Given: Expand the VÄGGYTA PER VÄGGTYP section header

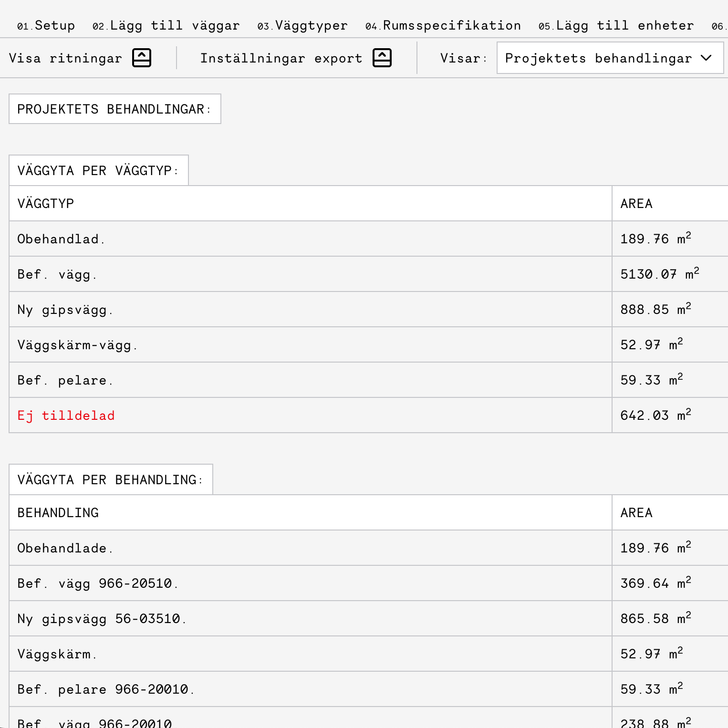Looking at the screenshot, I should click(98, 170).
